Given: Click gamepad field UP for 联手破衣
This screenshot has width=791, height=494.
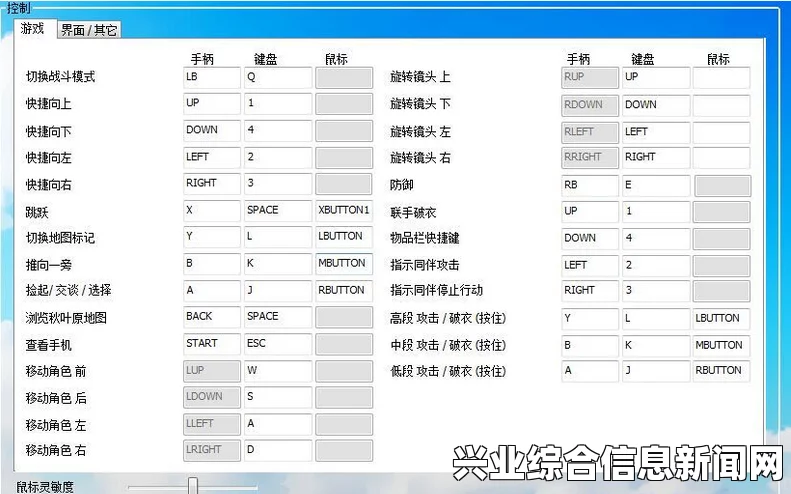Looking at the screenshot, I should [590, 212].
